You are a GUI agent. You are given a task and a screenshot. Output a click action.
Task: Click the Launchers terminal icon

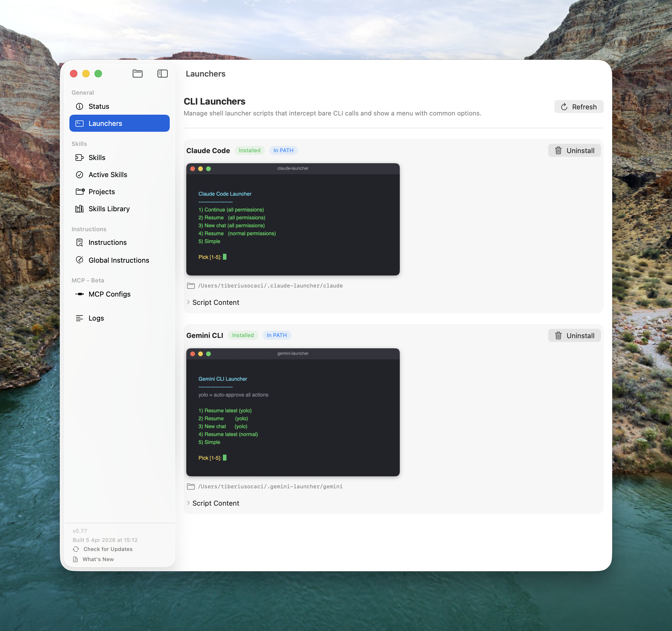pos(80,123)
